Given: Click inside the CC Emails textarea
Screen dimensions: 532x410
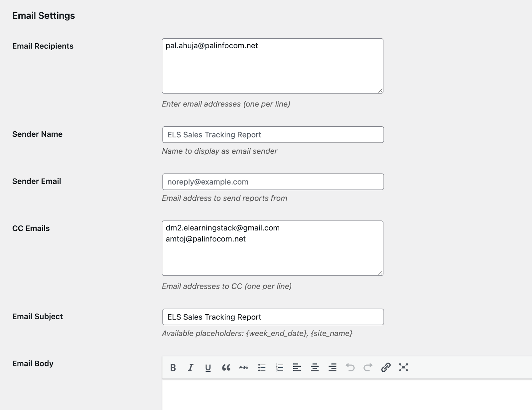Looking at the screenshot, I should pos(272,256).
